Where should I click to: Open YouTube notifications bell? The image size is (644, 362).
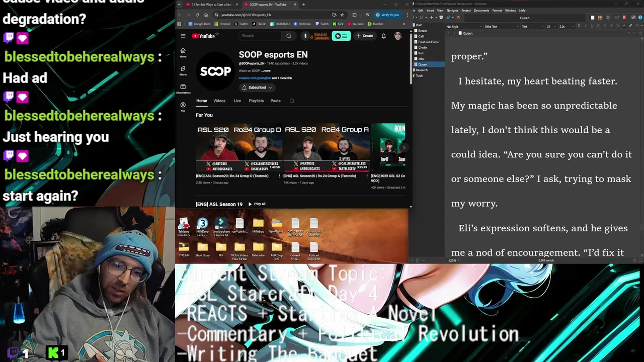[383, 36]
